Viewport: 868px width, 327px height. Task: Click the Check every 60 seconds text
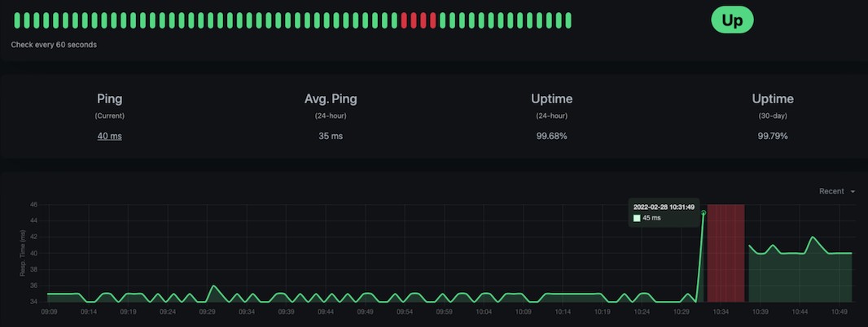click(x=54, y=45)
